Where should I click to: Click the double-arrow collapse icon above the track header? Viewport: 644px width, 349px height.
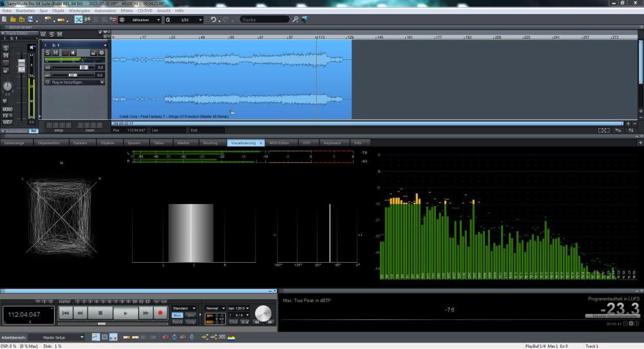(43, 35)
